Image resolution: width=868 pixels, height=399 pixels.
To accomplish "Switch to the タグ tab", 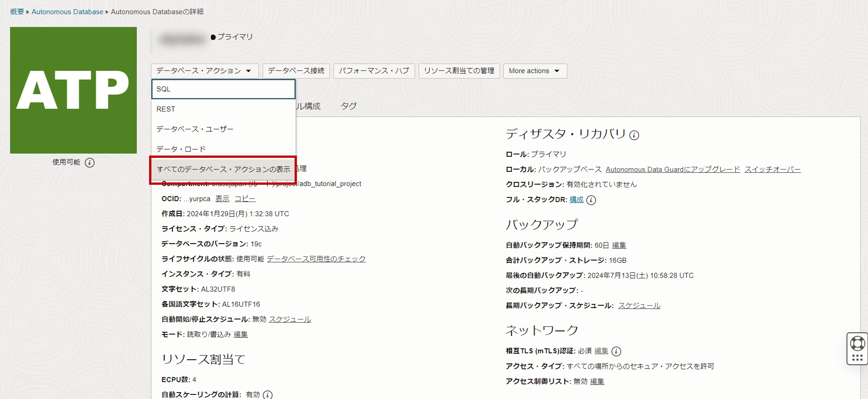I will (x=348, y=106).
